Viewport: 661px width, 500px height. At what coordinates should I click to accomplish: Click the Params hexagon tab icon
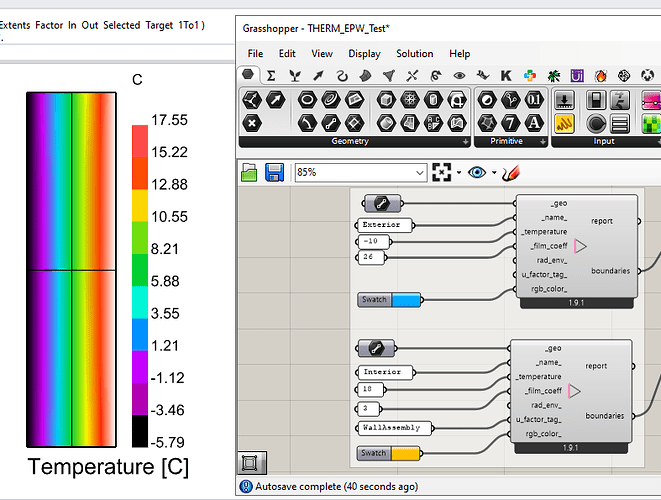pos(249,75)
